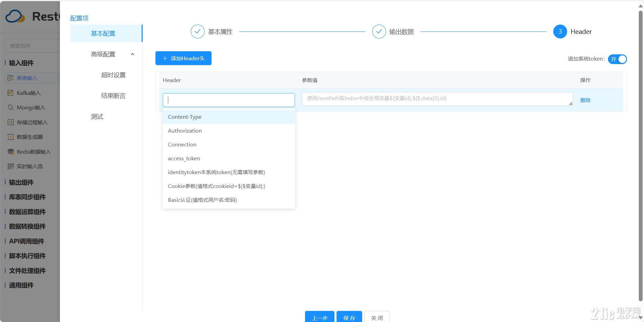The image size is (644, 322).
Task: Click the 操作 column title
Action: [585, 80]
